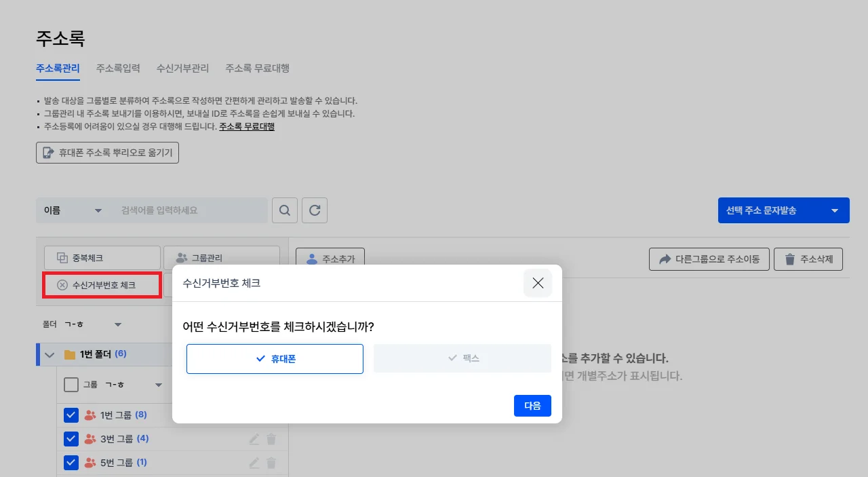
Task: Uncheck the 1번 그룹 checkbox
Action: pyautogui.click(x=71, y=415)
